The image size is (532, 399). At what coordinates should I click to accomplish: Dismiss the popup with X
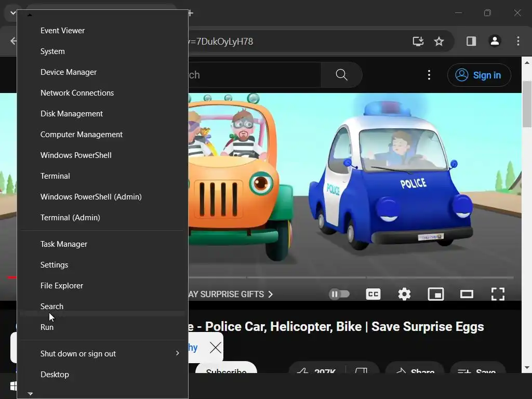coord(216,348)
